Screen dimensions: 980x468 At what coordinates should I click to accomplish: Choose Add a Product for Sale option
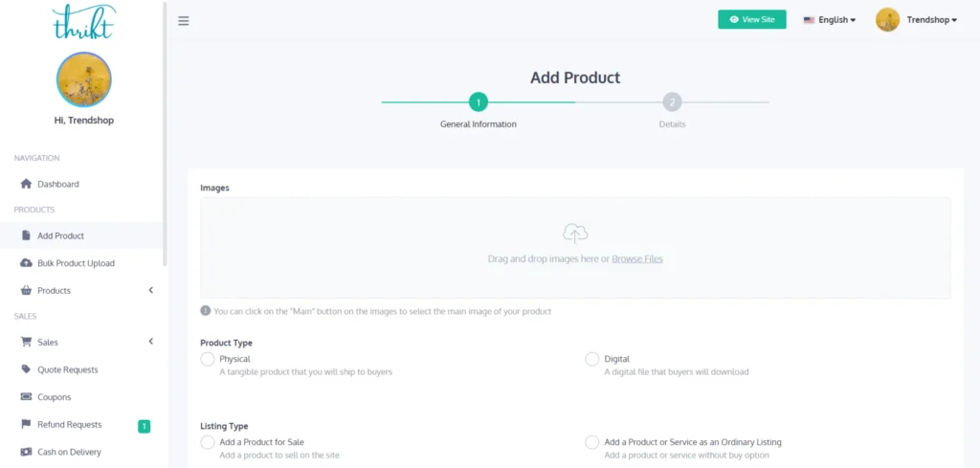point(208,442)
